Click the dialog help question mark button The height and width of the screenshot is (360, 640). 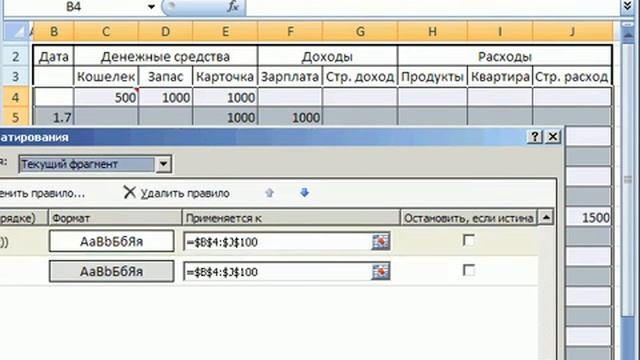click(x=535, y=137)
